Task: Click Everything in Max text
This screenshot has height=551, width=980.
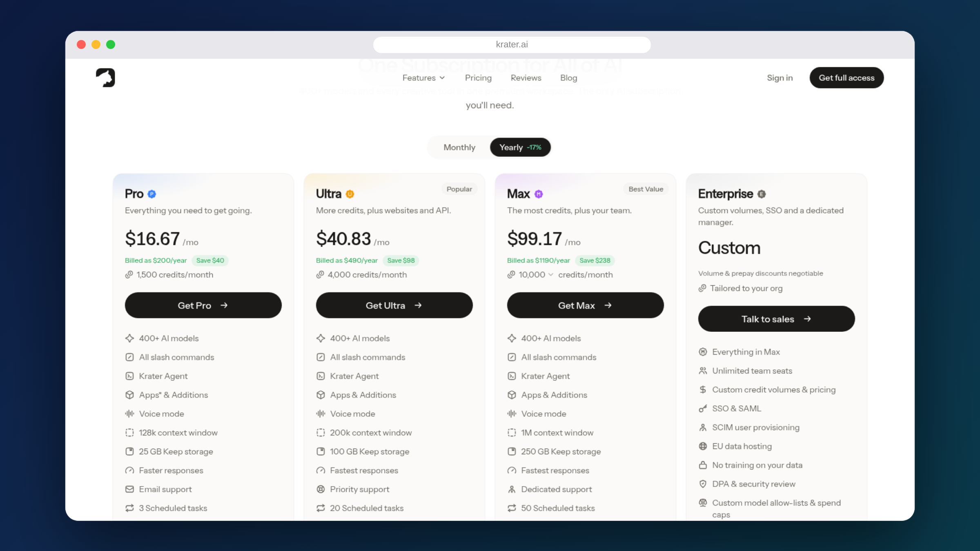Action: pos(746,352)
